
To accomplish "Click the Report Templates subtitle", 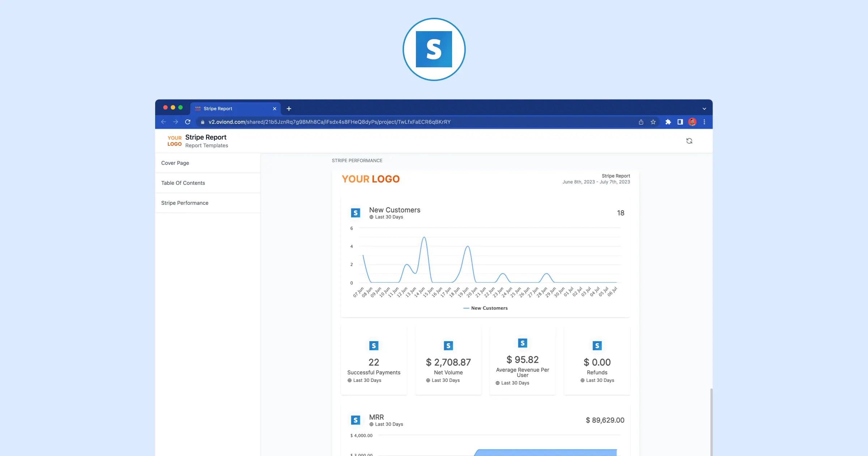I will point(207,145).
